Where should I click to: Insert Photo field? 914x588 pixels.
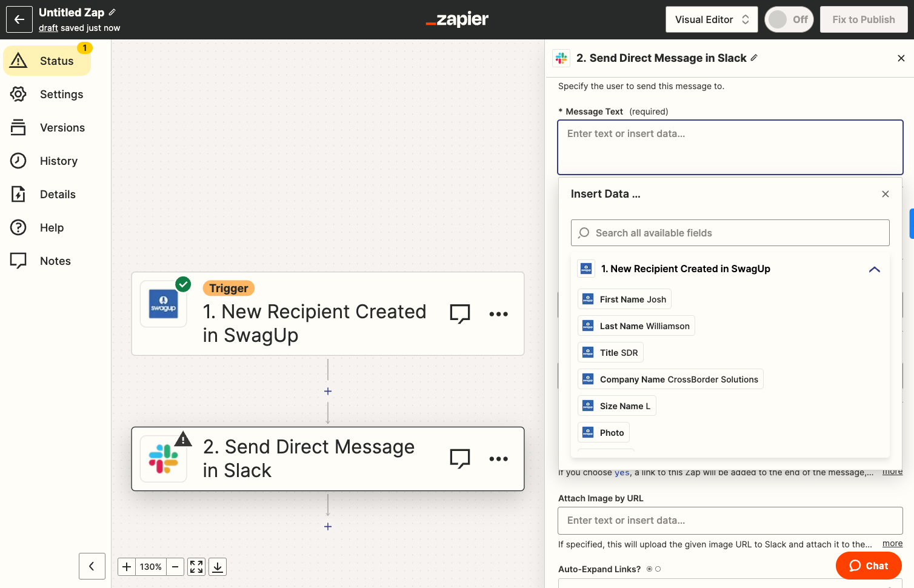(x=604, y=433)
